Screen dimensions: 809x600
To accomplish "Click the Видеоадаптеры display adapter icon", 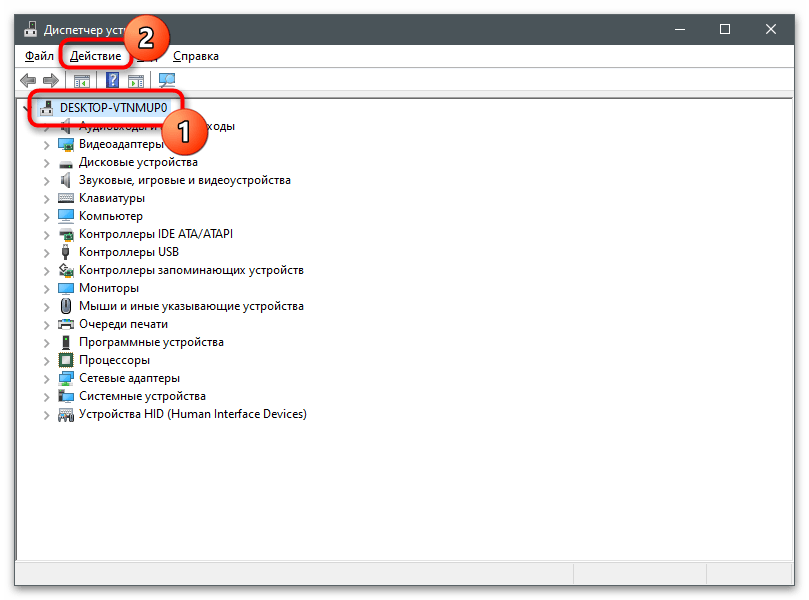I will pyautogui.click(x=66, y=144).
